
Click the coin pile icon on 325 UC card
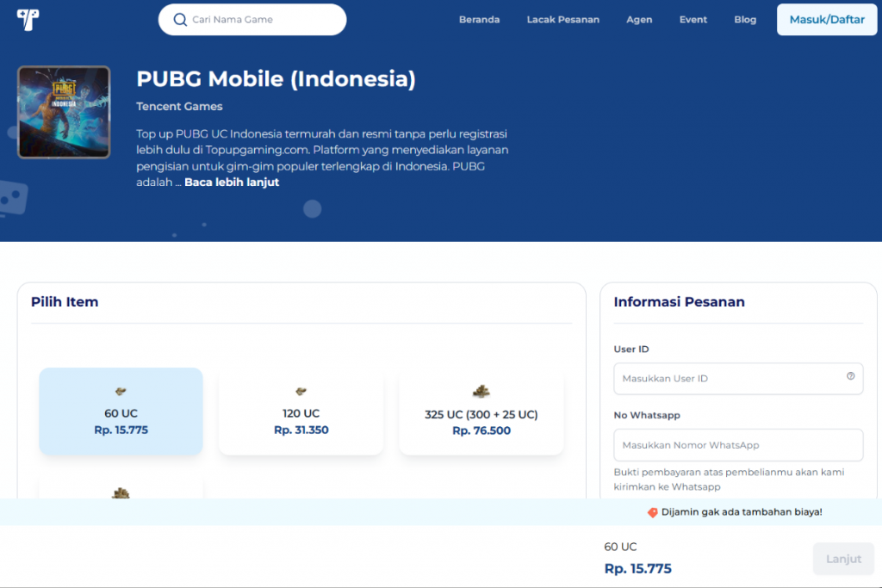pos(481,391)
